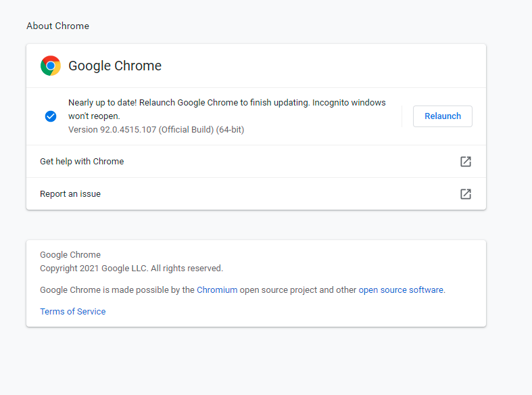
Task: Click the Nearly up to date message
Action: [x=226, y=110]
